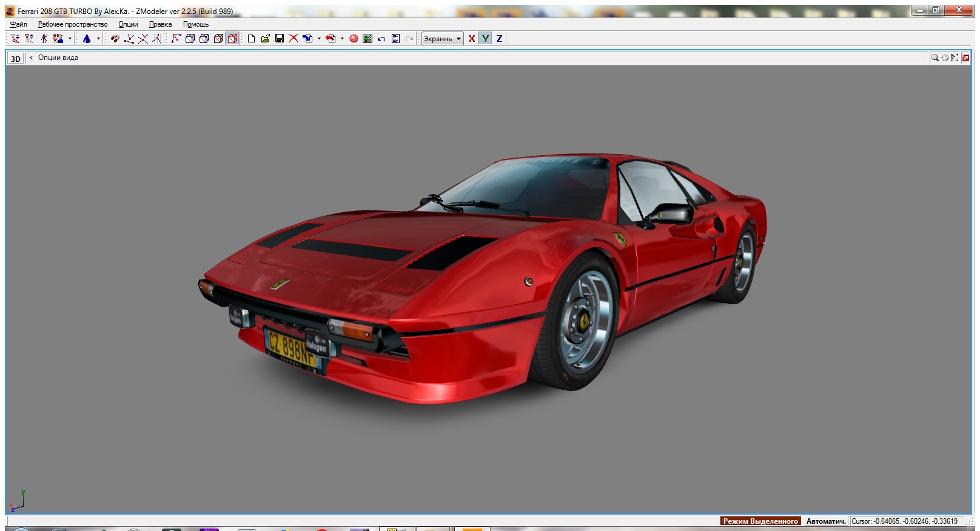
Task: Open the Файл menu
Action: click(x=18, y=24)
